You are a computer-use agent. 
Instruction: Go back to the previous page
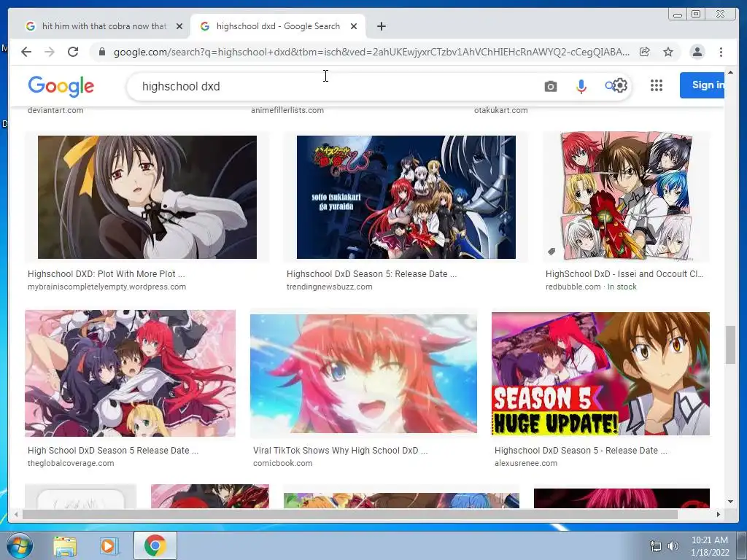(26, 52)
